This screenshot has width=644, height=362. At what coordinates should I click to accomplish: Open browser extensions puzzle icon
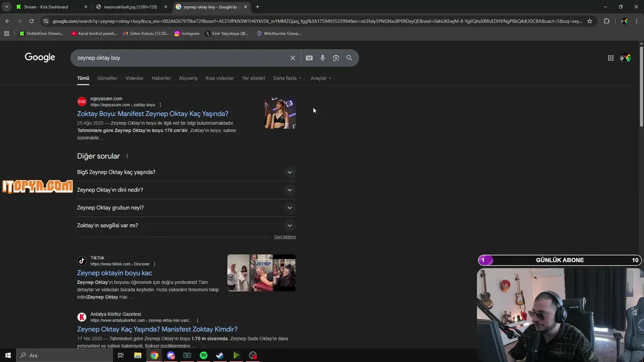coord(606,21)
